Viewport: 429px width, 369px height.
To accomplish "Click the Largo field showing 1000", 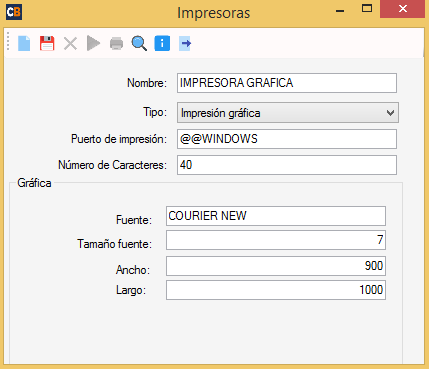I will (x=276, y=290).
